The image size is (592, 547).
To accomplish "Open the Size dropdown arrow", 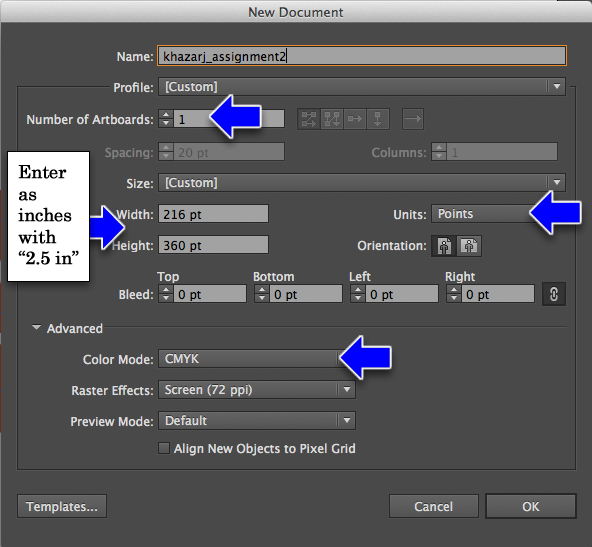I will click(x=557, y=182).
